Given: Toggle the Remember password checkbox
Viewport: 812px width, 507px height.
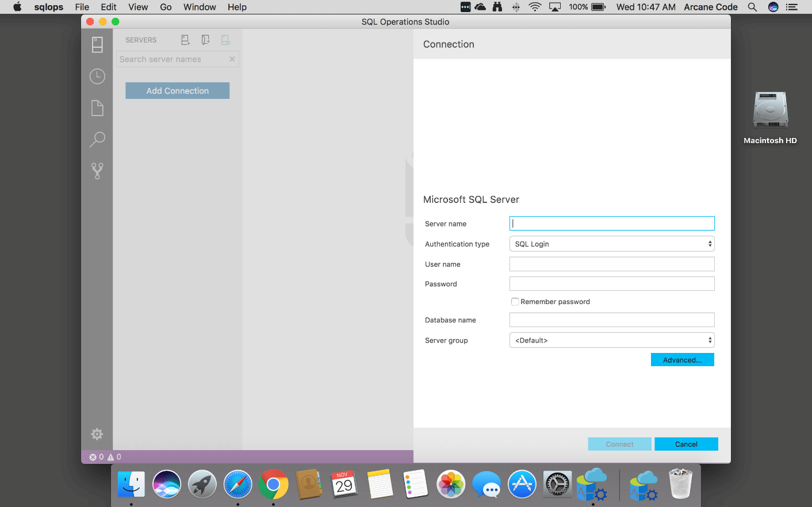Looking at the screenshot, I should tap(515, 302).
